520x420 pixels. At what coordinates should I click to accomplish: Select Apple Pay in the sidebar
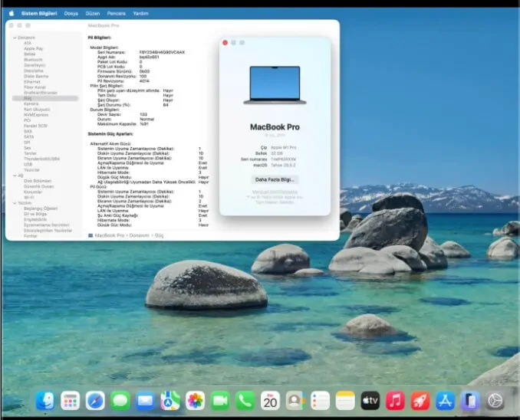click(34, 49)
